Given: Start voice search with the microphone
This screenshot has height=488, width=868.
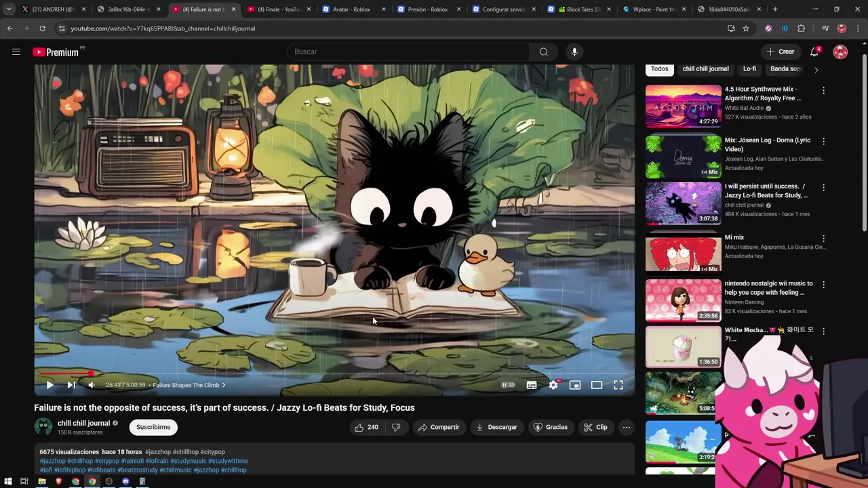Looking at the screenshot, I should coord(574,52).
